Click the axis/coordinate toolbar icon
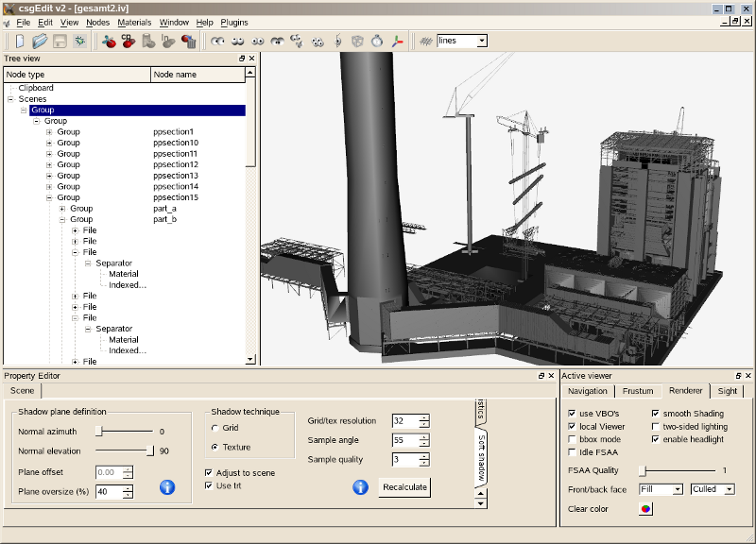Viewport: 756px width, 544px height. coord(396,40)
